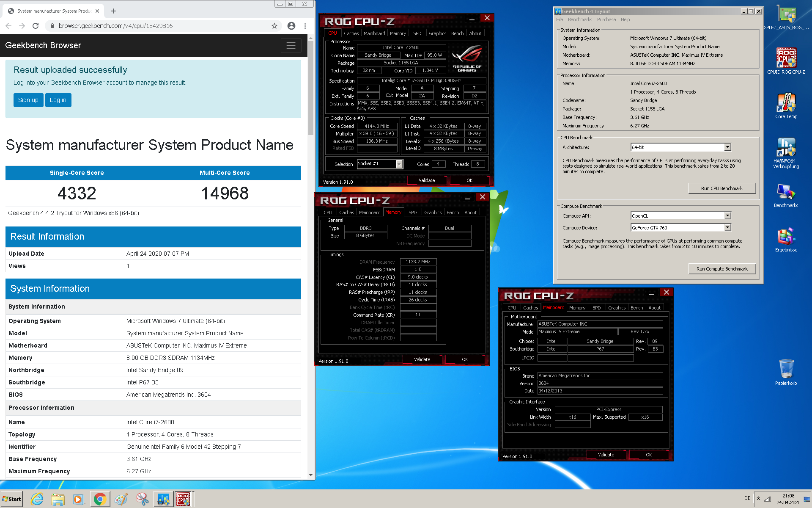The height and width of the screenshot is (508, 812).
Task: Click OK in Mainboard CPU-Z window
Action: point(649,455)
